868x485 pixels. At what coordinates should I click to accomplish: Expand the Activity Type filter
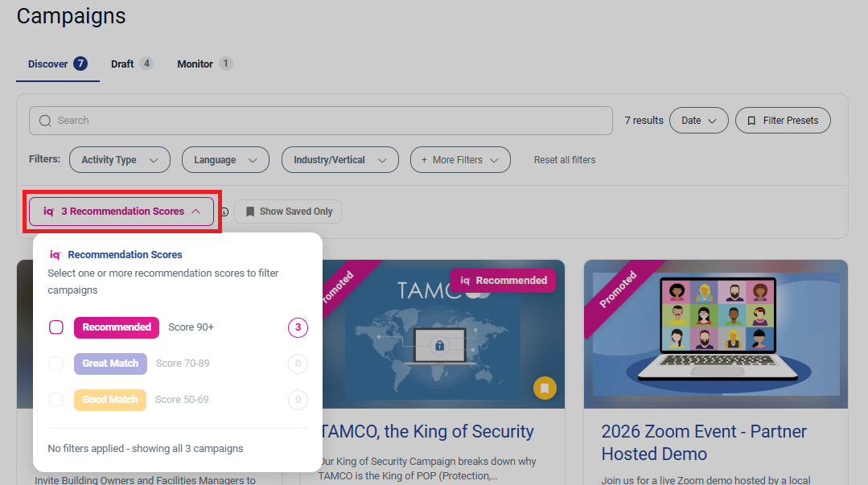click(120, 160)
